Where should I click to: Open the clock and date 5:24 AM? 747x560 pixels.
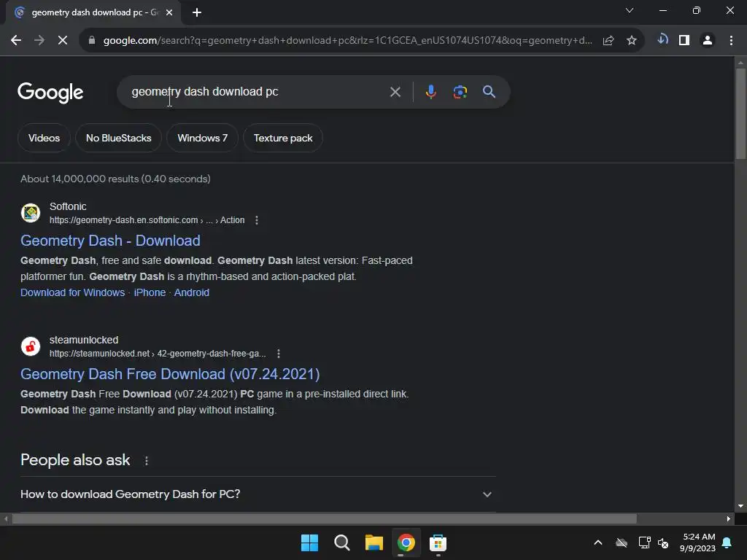(x=698, y=542)
